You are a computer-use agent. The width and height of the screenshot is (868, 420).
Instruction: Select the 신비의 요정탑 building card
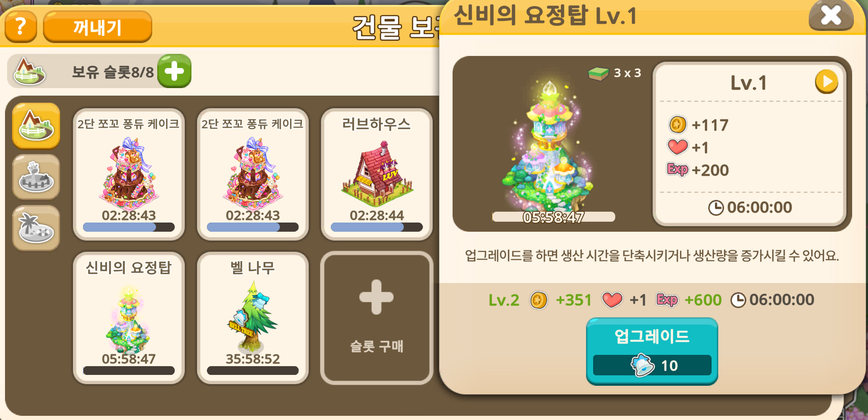click(128, 318)
